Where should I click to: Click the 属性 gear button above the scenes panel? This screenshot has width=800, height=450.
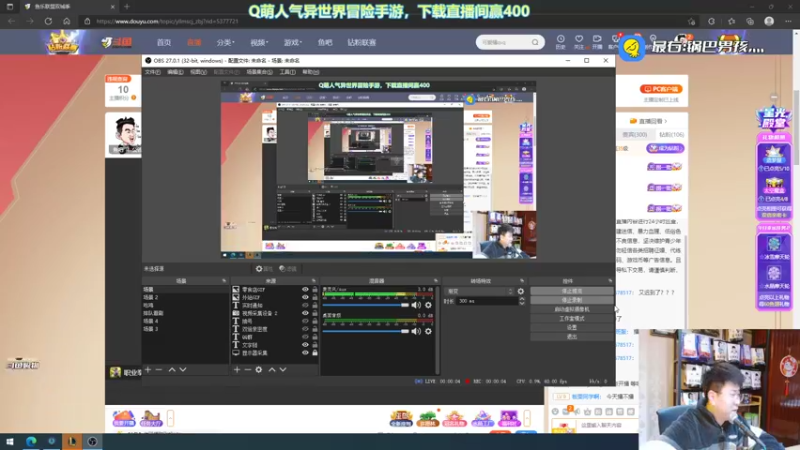pos(264,269)
